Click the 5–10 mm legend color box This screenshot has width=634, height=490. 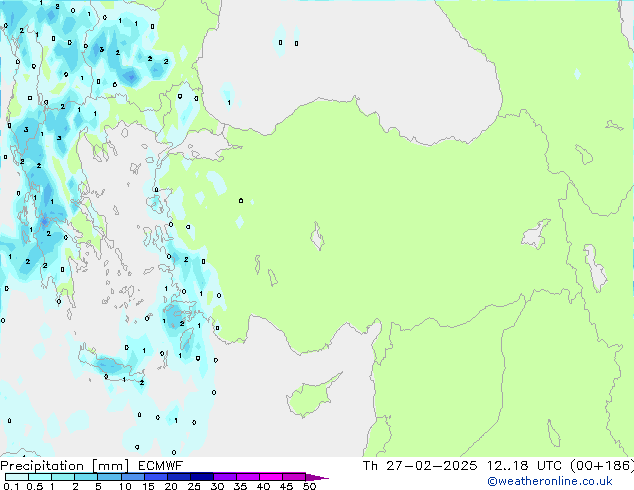109,477
